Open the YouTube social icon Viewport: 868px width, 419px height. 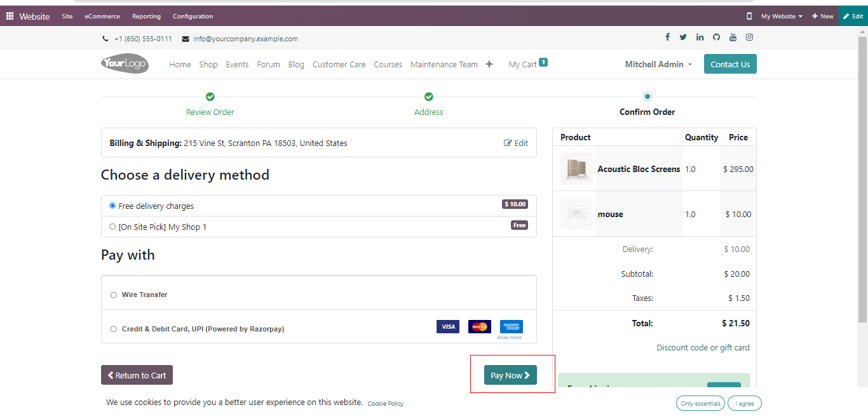click(x=733, y=37)
